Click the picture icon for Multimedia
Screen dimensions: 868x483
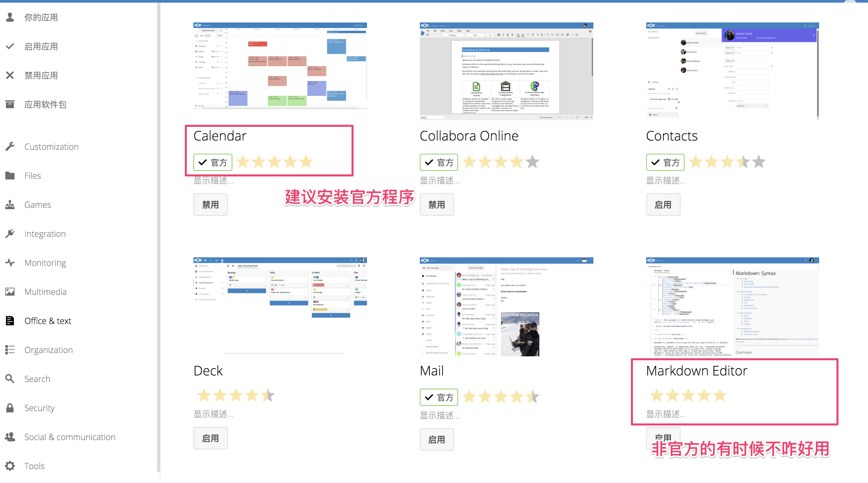[x=10, y=292]
